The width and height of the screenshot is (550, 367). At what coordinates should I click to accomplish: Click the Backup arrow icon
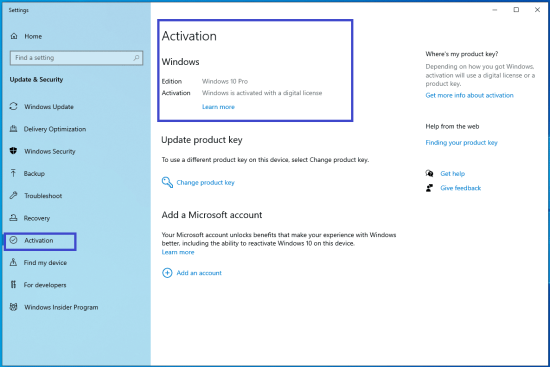[x=13, y=173]
